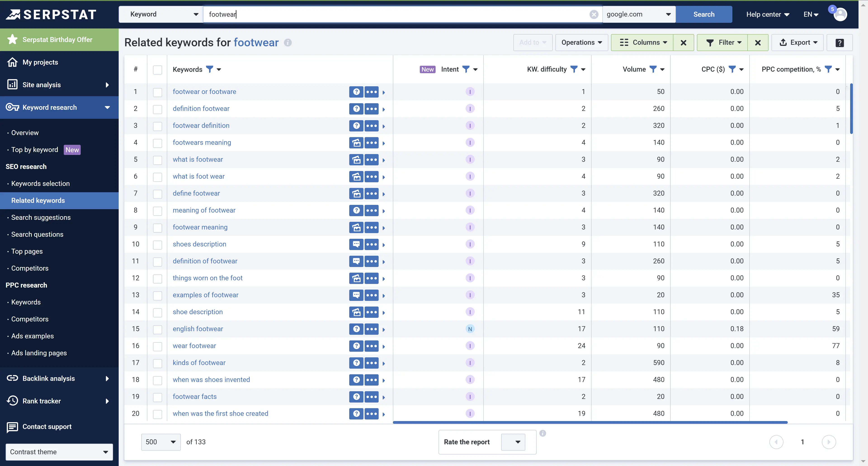The height and width of the screenshot is (466, 868).
Task: Clear the footwear search field
Action: [x=594, y=14]
